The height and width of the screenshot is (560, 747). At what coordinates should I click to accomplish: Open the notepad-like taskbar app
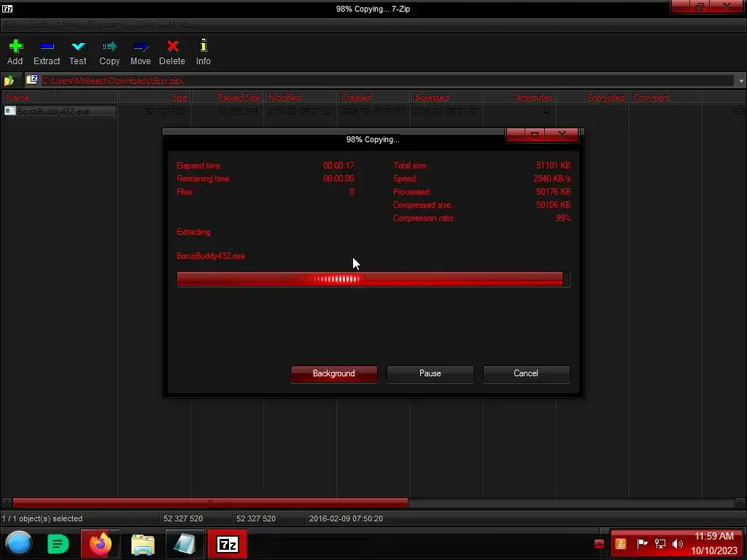click(185, 544)
